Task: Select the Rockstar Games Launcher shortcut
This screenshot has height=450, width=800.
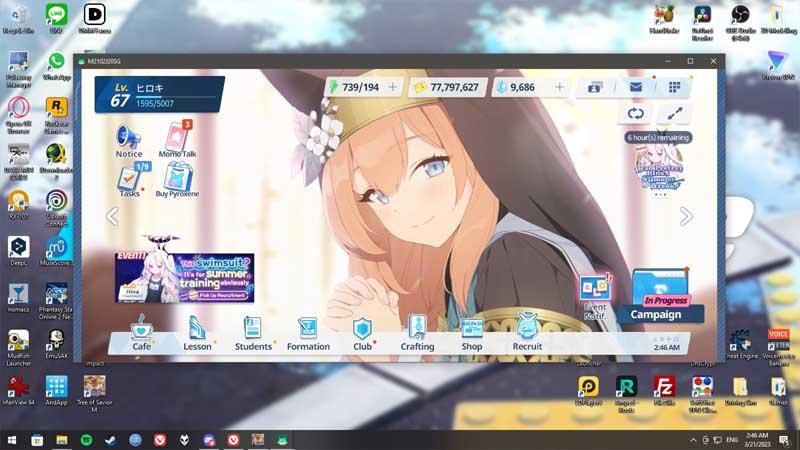Action: [x=56, y=115]
